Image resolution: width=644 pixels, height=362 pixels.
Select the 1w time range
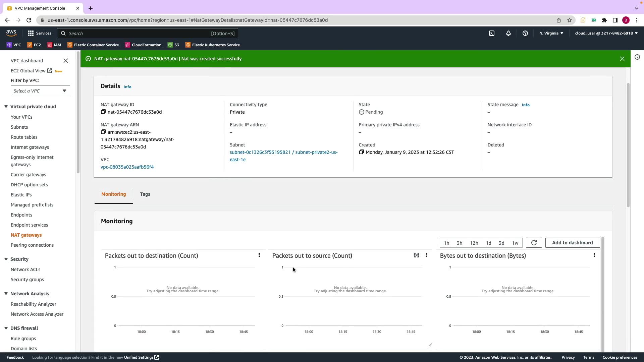click(515, 243)
